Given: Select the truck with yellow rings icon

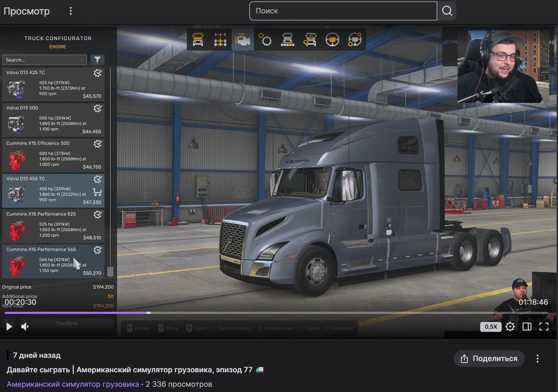Looking at the screenshot, I should click(x=310, y=39).
